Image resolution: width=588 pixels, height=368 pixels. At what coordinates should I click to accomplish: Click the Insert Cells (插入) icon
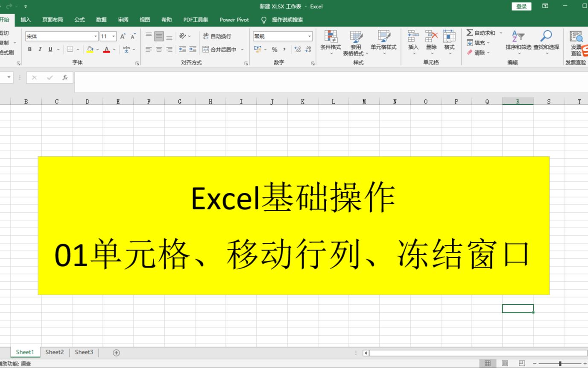tap(412, 42)
